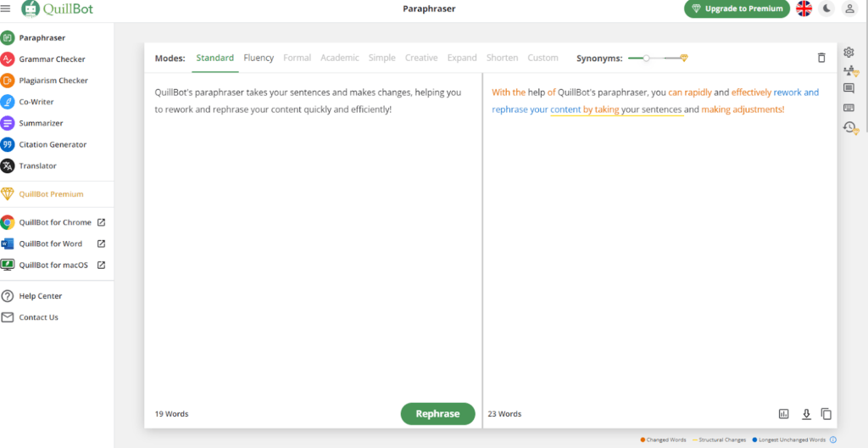Screen dimensions: 868x448
Task: Click the "23 Words" counter
Action: [504, 413]
